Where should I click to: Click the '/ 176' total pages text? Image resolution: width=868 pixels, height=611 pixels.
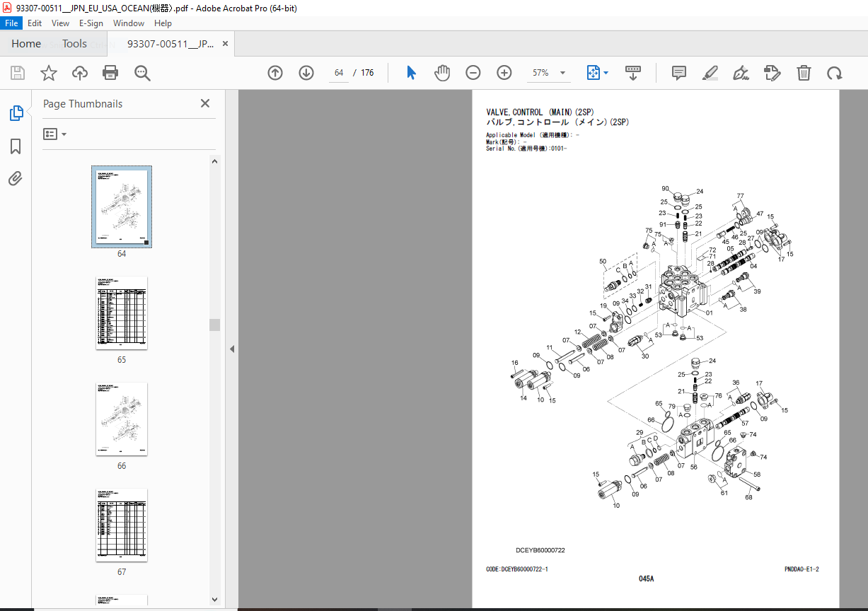tap(364, 73)
